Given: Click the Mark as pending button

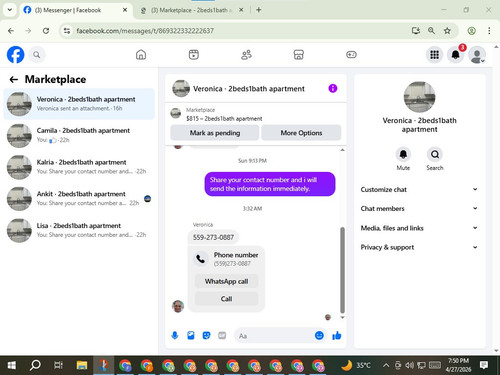Looking at the screenshot, I should (215, 133).
